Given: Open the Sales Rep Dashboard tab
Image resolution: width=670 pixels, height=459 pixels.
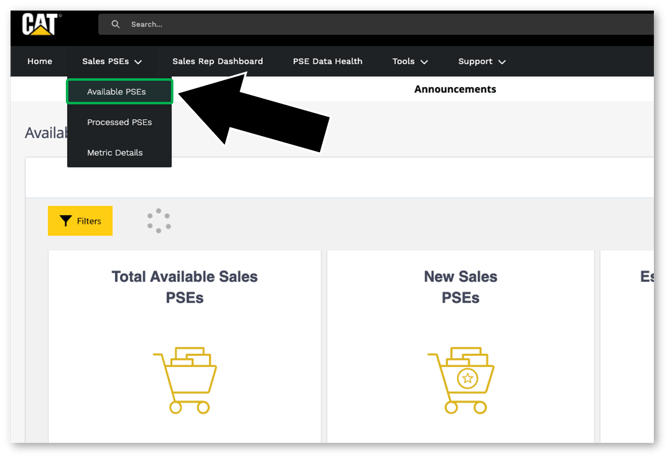Looking at the screenshot, I should click(217, 62).
